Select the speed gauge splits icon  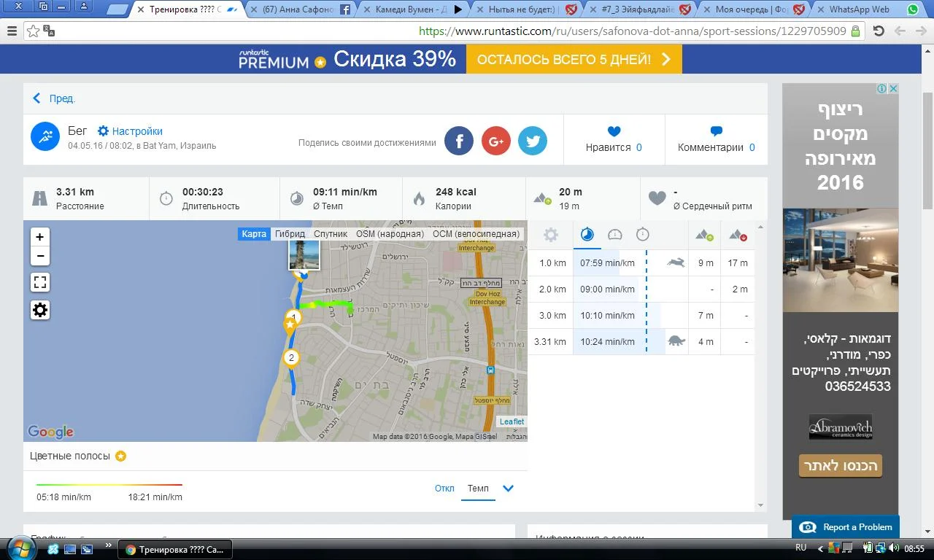pyautogui.click(x=615, y=235)
